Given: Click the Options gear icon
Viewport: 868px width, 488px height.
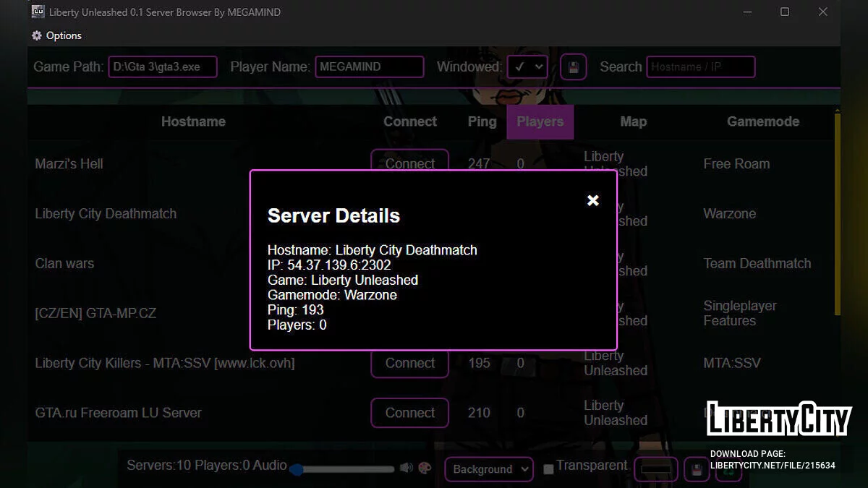Looking at the screenshot, I should click(x=37, y=35).
